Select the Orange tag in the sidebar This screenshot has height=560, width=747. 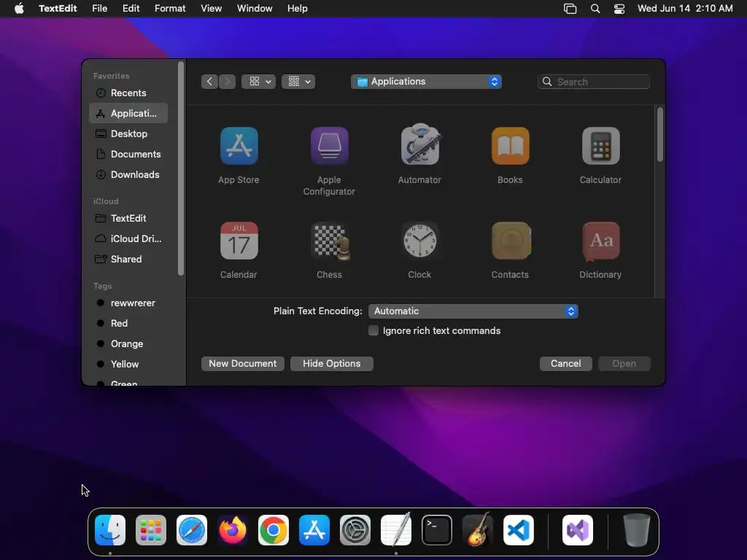coord(128,344)
